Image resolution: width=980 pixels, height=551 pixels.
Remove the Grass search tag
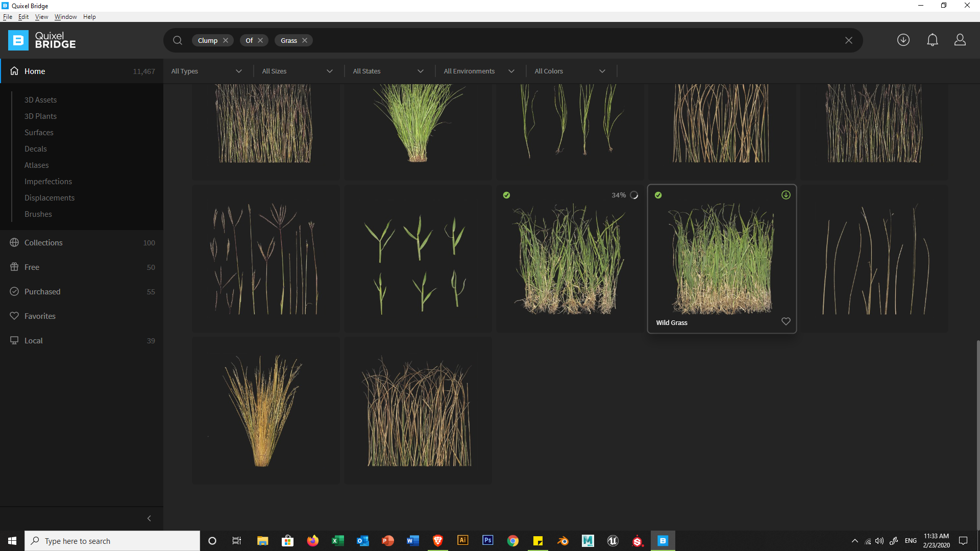coord(305,40)
